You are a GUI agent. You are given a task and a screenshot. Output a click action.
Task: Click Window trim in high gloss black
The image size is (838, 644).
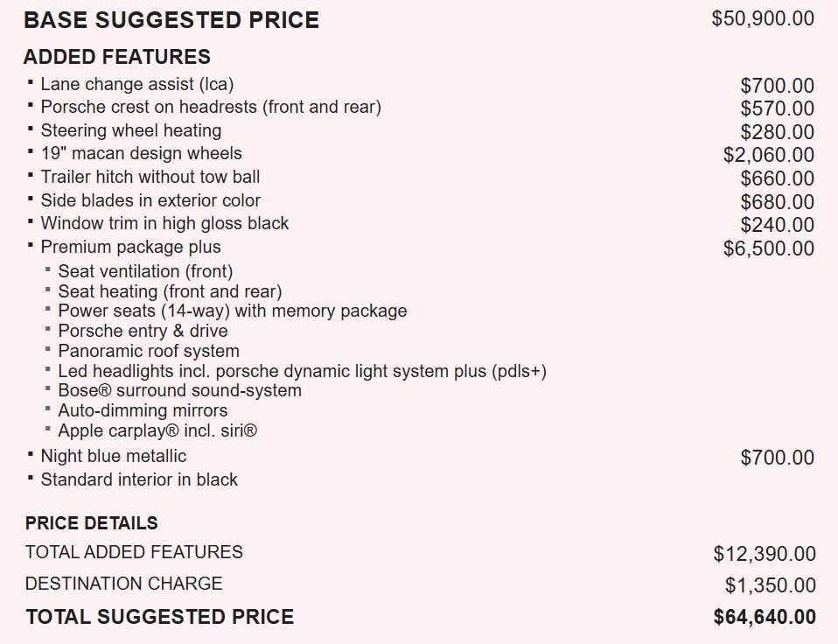click(x=164, y=223)
